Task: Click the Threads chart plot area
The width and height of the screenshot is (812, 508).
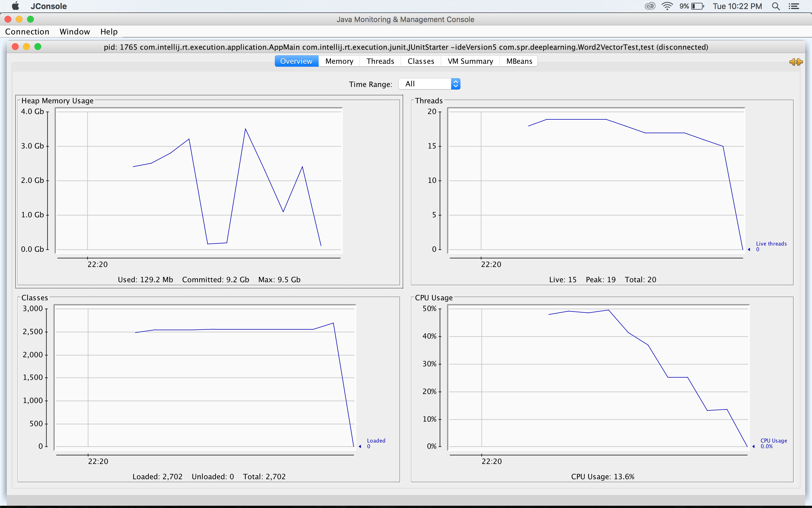Action: 596,180
